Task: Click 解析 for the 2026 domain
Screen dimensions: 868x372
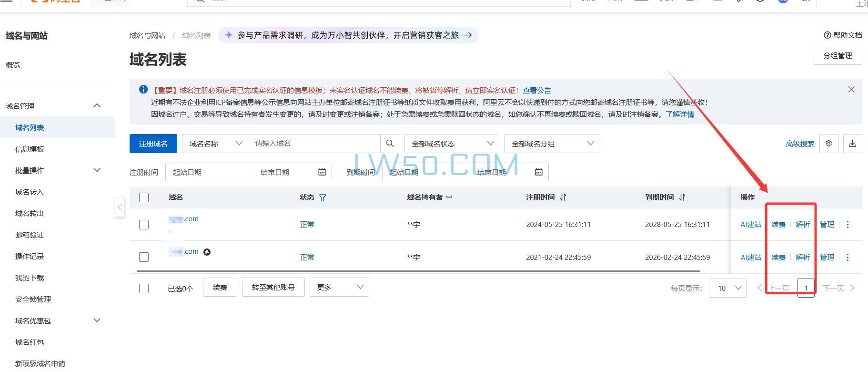Action: point(803,258)
